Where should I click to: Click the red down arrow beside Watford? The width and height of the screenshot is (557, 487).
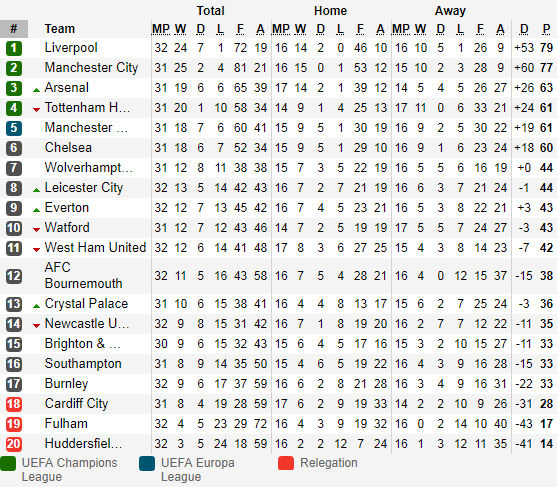[36, 230]
